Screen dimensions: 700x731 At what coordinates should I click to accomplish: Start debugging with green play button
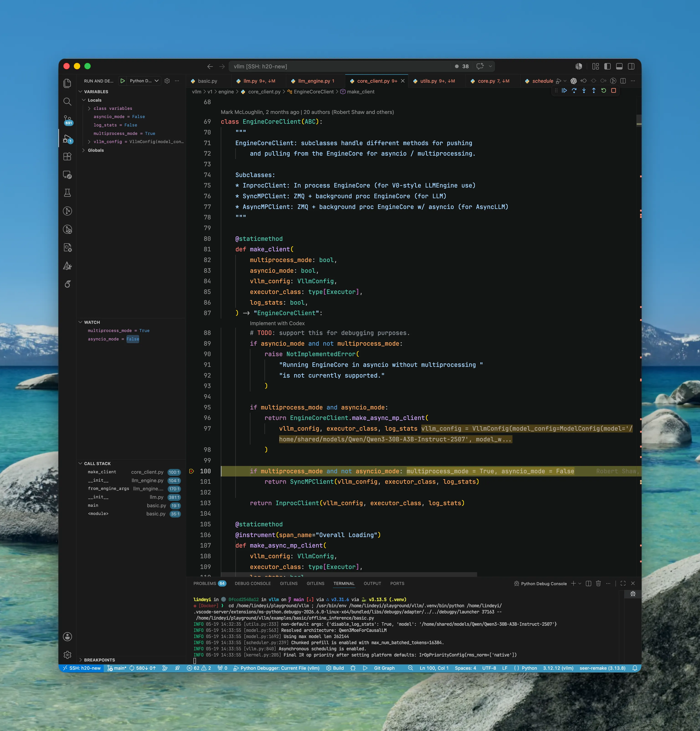(122, 81)
